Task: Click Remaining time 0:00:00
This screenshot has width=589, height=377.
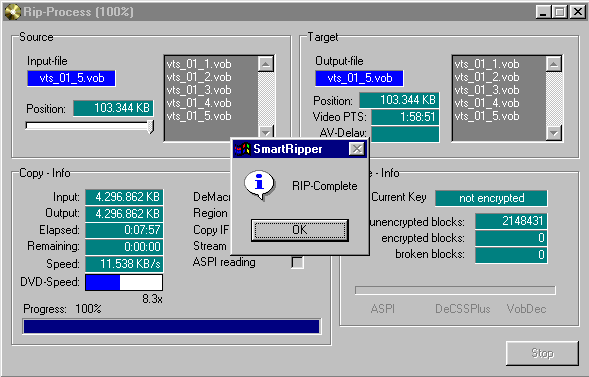Action: coord(124,247)
